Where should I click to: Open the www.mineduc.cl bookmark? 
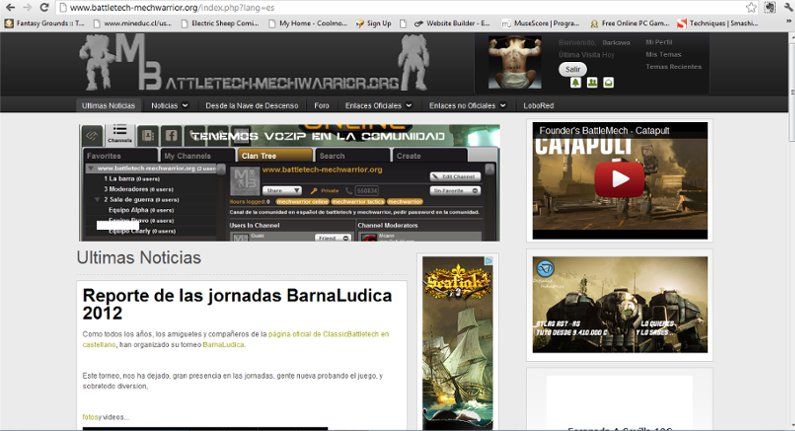(x=132, y=23)
